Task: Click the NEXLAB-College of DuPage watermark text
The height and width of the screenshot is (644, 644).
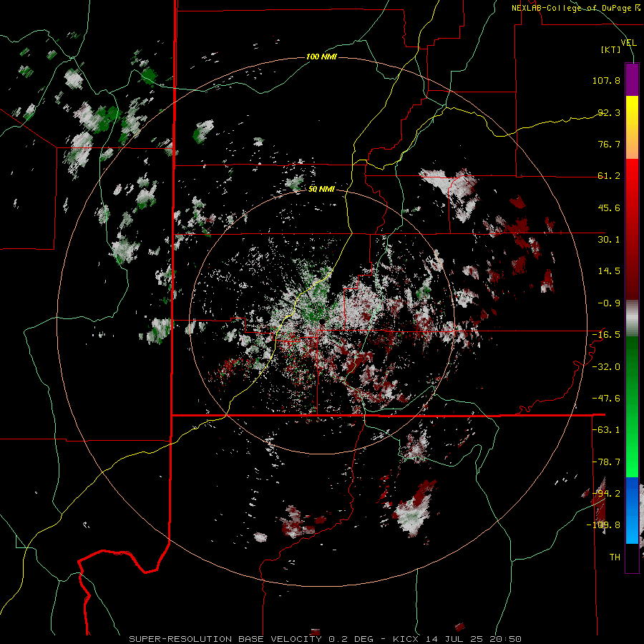Action: pos(575,8)
